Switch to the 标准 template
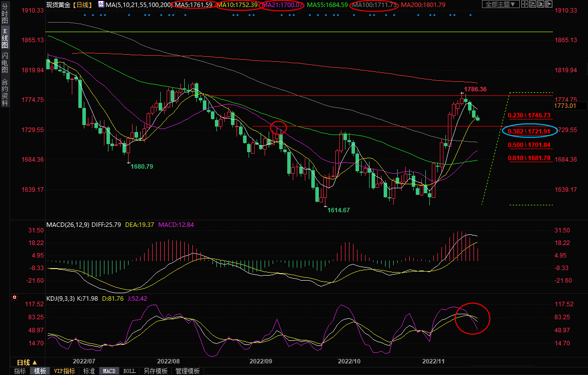This screenshot has width=588, height=375. click(x=89, y=371)
